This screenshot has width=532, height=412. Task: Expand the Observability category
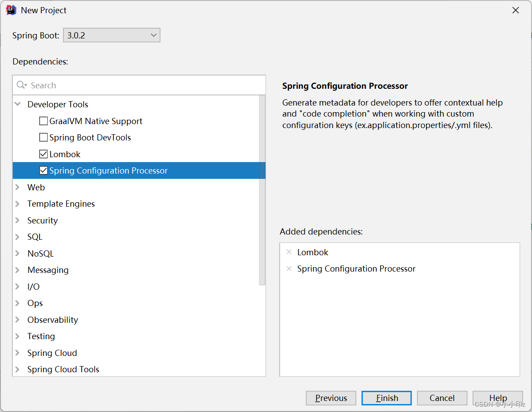click(18, 320)
